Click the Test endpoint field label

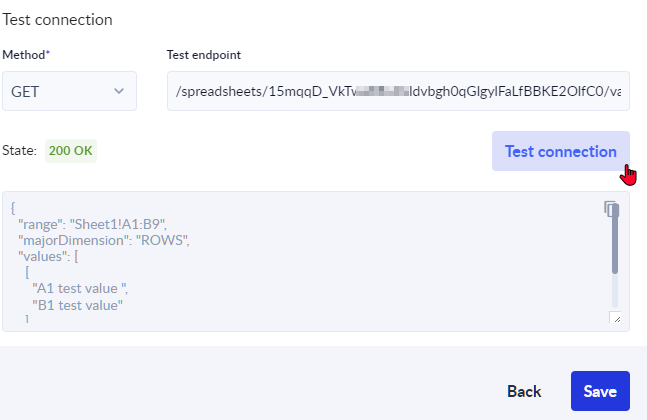[204, 54]
